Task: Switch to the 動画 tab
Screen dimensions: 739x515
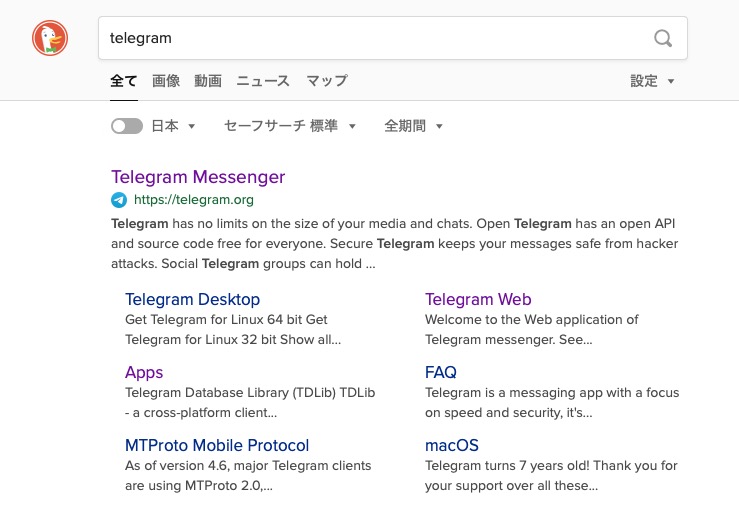Action: coord(208,81)
